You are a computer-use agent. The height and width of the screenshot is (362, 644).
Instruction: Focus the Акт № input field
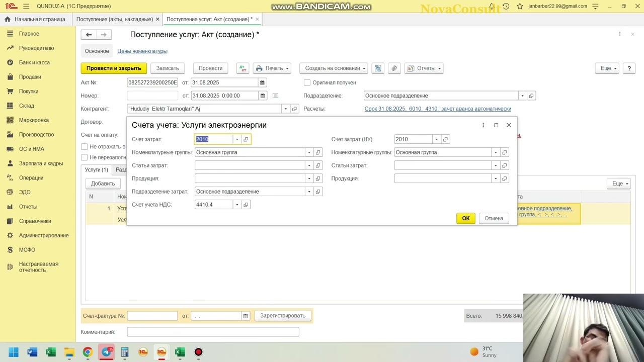(x=152, y=82)
